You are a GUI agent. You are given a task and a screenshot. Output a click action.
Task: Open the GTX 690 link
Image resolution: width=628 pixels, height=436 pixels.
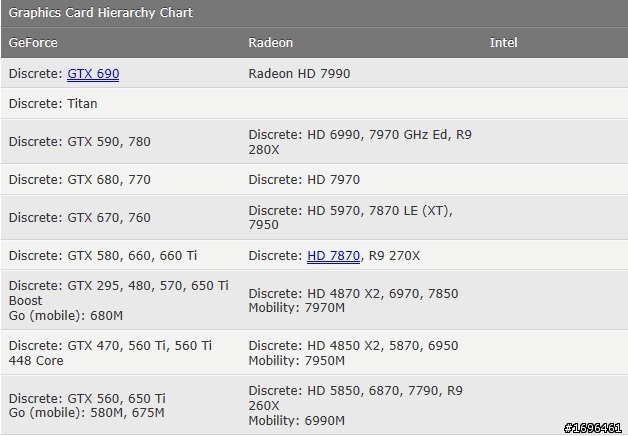pos(93,74)
